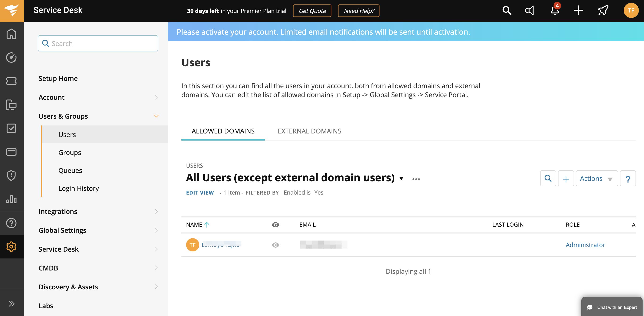Open the Actions dropdown
Image resolution: width=644 pixels, height=316 pixels.
(x=596, y=179)
